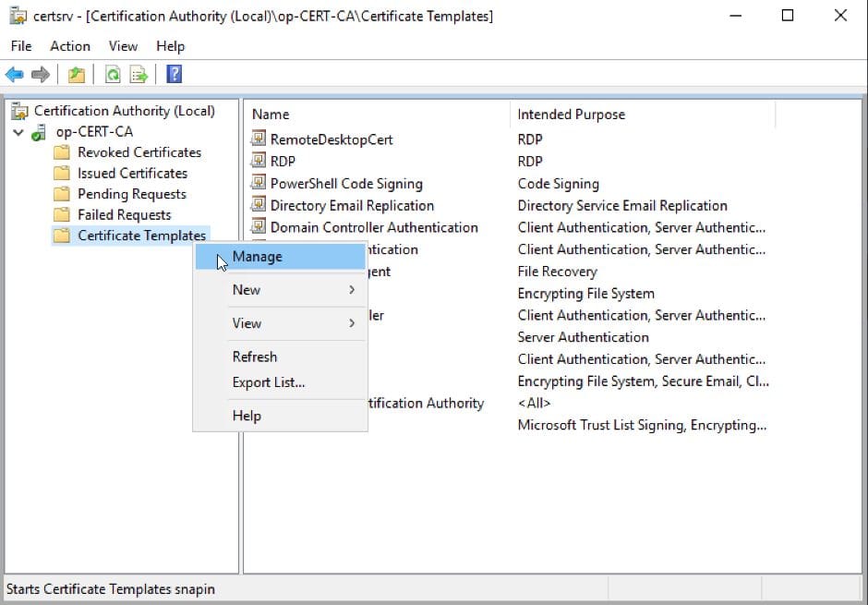Click the Back arrow toolbar icon

15,74
